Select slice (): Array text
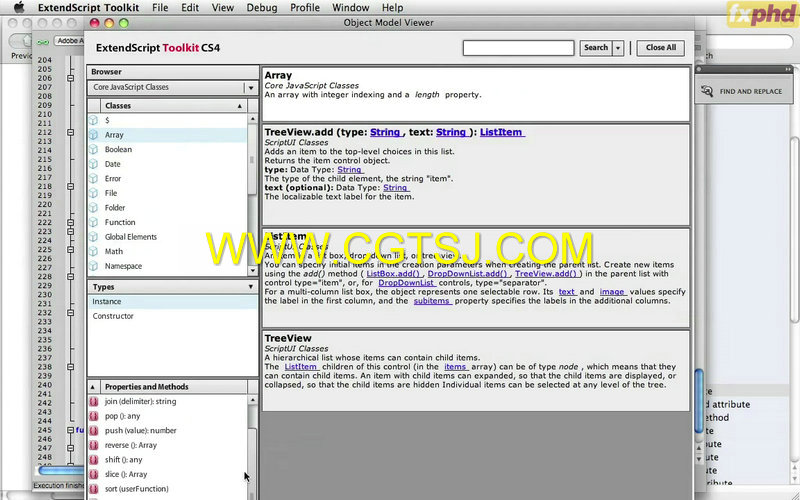 [126, 474]
